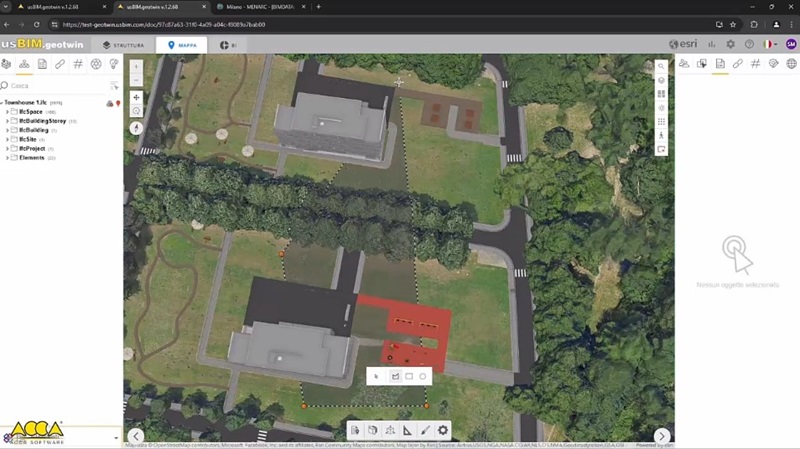800x449 pixels.
Task: Click the next arrow at map bottom right
Action: pos(662,436)
